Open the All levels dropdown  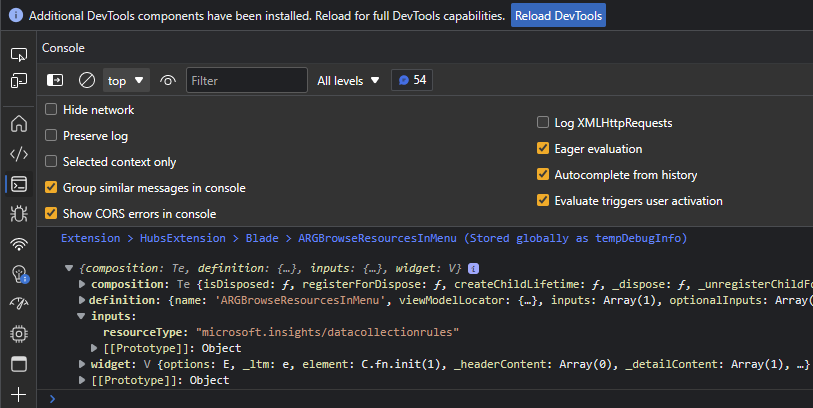(x=348, y=80)
